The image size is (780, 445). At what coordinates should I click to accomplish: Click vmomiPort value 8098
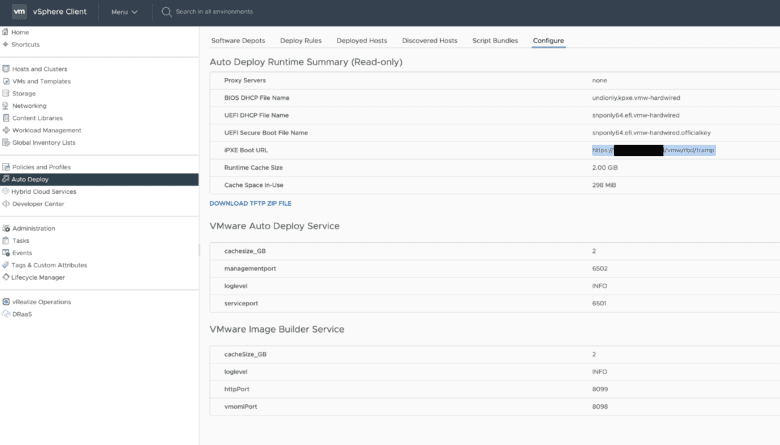point(600,406)
